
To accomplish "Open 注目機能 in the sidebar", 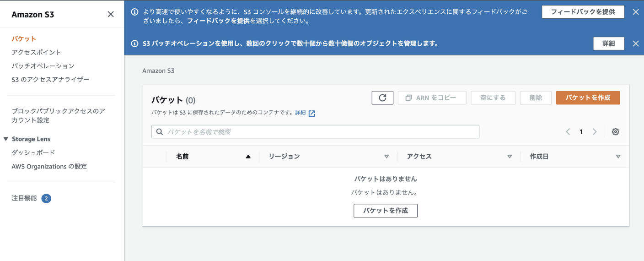I will 24,198.
